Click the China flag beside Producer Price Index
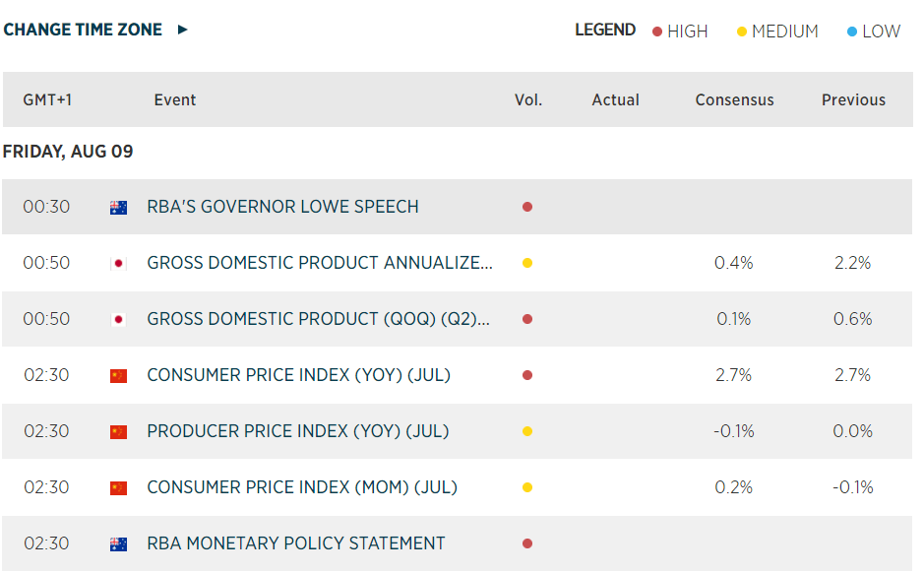The height and width of the screenshot is (574, 924). pos(118,432)
